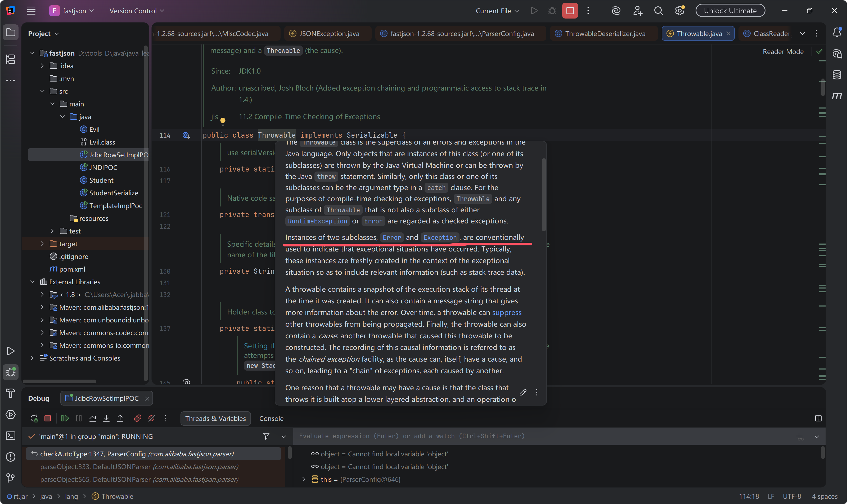Toggle thread filter in frames panel
Viewport: 847px width, 504px height.
266,436
